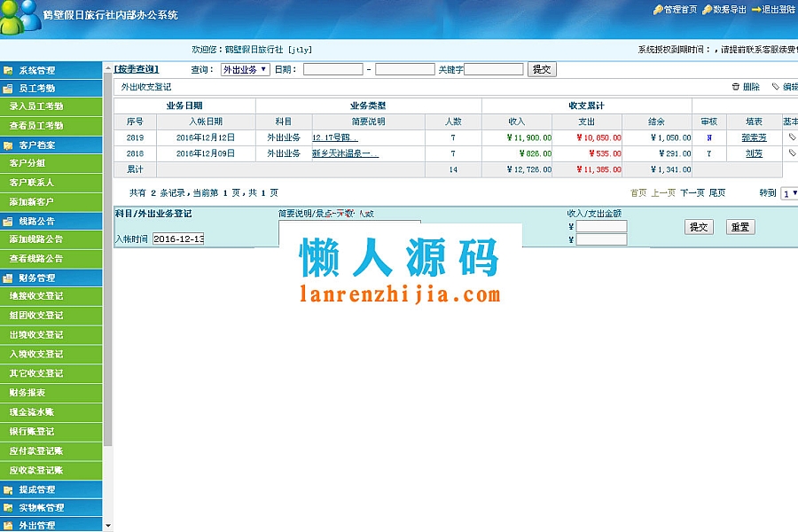Open 现金流水账 in sidebar

coord(51,412)
